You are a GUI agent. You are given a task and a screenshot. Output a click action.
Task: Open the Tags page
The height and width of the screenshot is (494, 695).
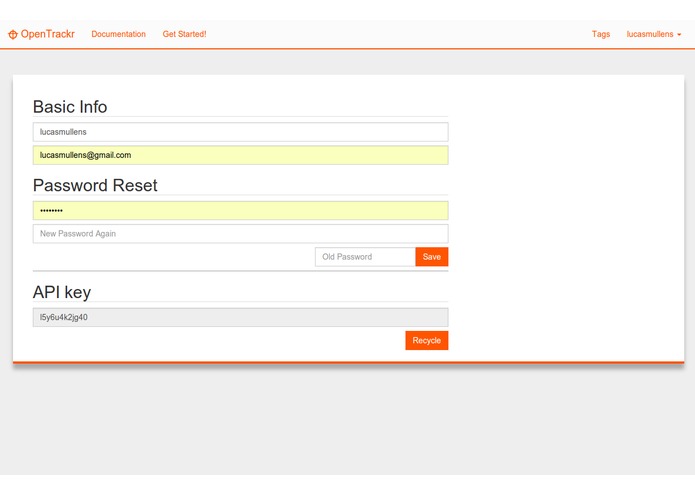601,34
